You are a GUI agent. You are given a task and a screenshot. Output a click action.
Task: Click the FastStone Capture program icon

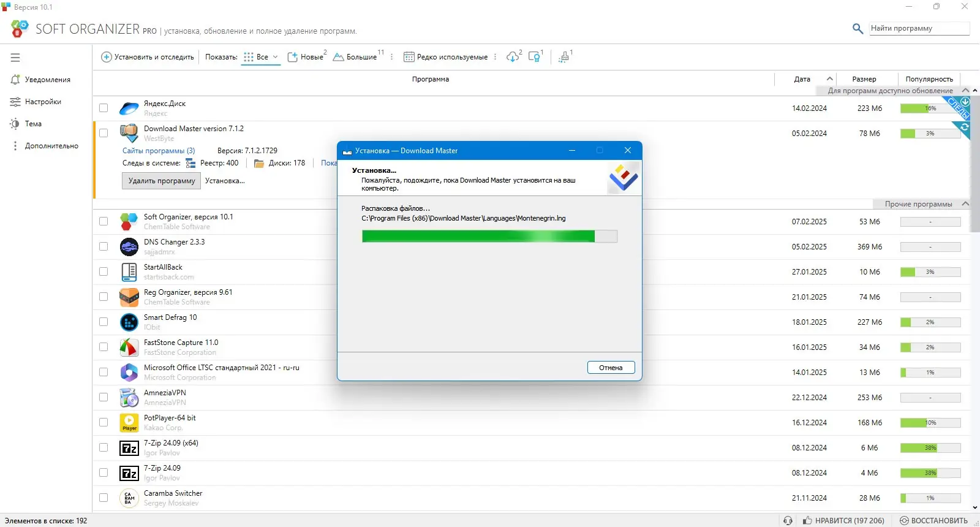129,347
